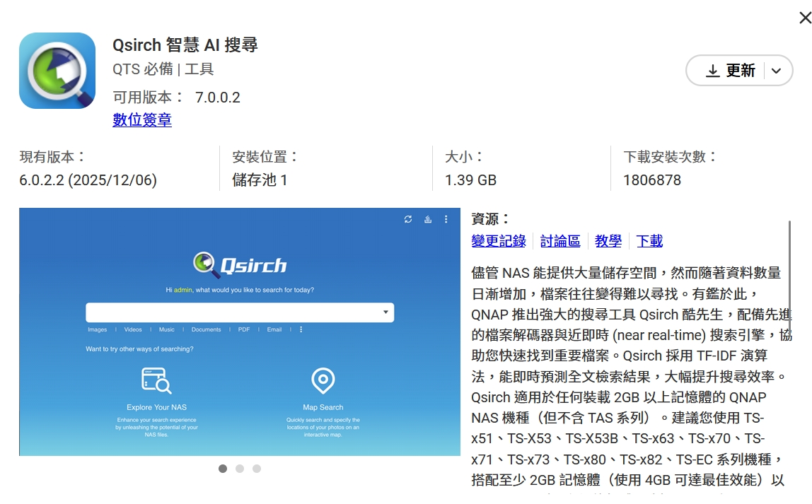Open the search box dropdown arrow in preview
812x504 pixels.
pos(385,312)
